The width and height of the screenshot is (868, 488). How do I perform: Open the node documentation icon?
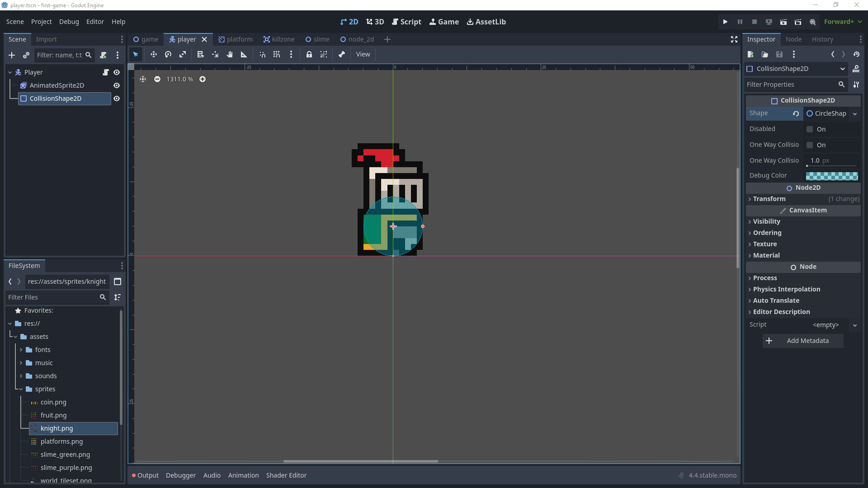[856, 69]
